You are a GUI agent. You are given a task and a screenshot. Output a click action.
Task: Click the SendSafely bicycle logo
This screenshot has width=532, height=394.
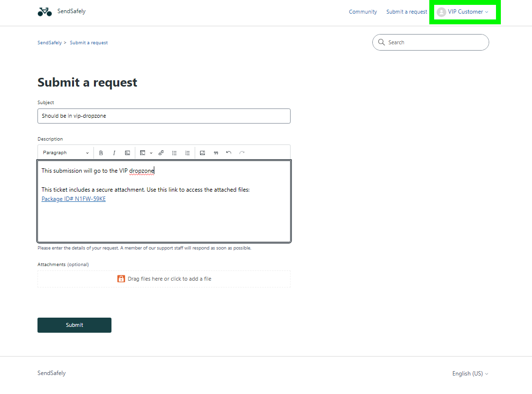[44, 12]
